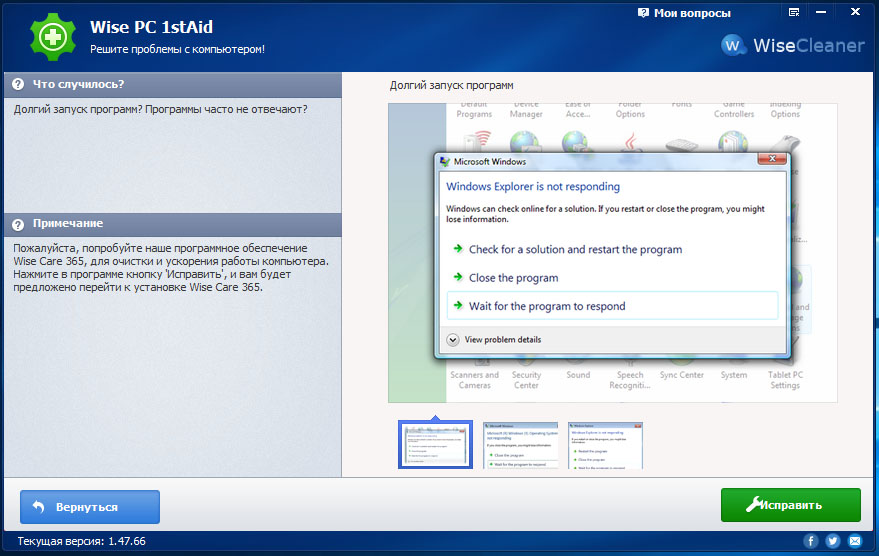Click the text Долгий запуск программ? Программы часто не отвечают?
The width and height of the screenshot is (879, 556).
tap(160, 109)
